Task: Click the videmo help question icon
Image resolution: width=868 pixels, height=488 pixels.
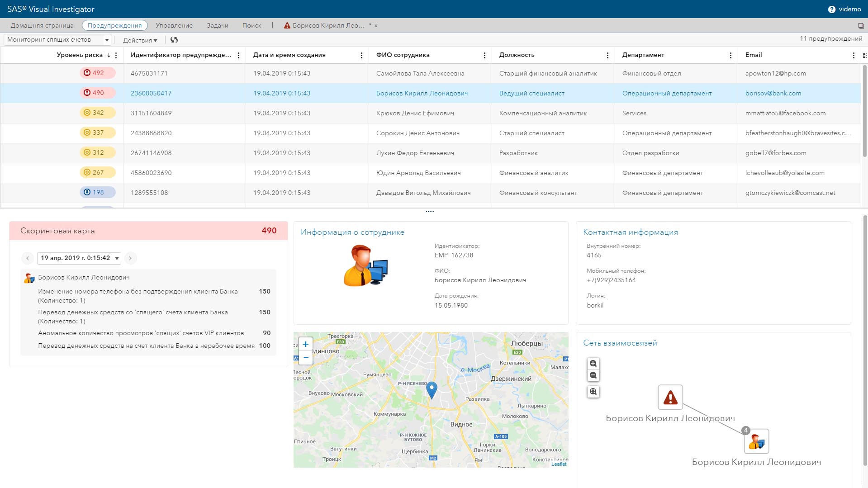Action: coord(831,9)
